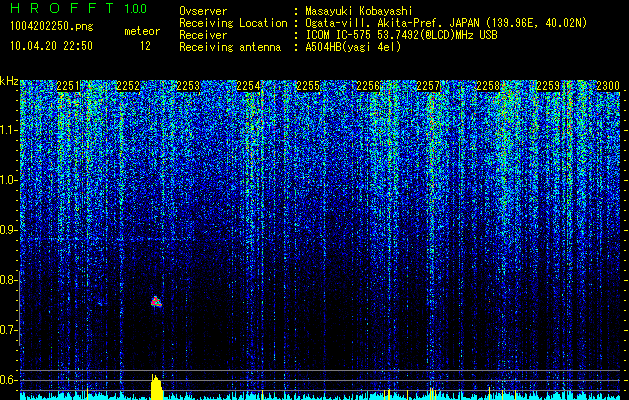Click time marker 2252
This screenshot has width=629, height=400.
[128, 86]
